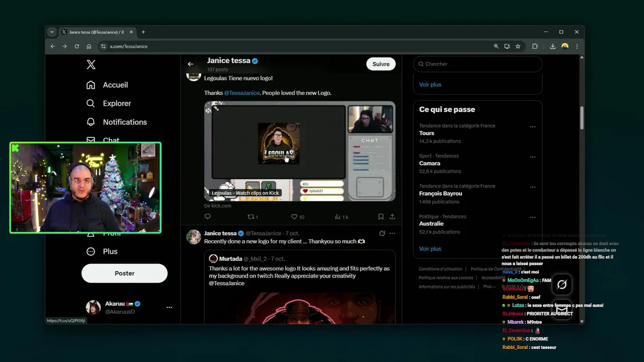The width and height of the screenshot is (644, 362).
Task: Repost the Legoulas logo post
Action: tap(252, 217)
